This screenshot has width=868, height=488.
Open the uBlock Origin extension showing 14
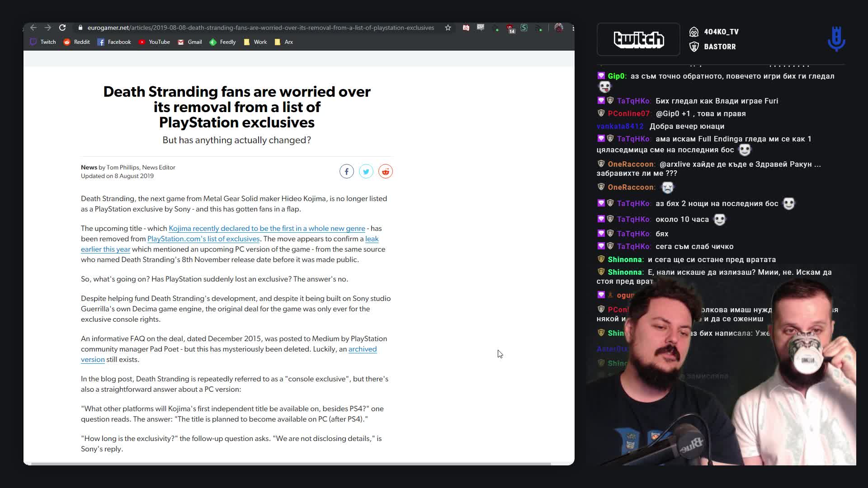point(510,28)
